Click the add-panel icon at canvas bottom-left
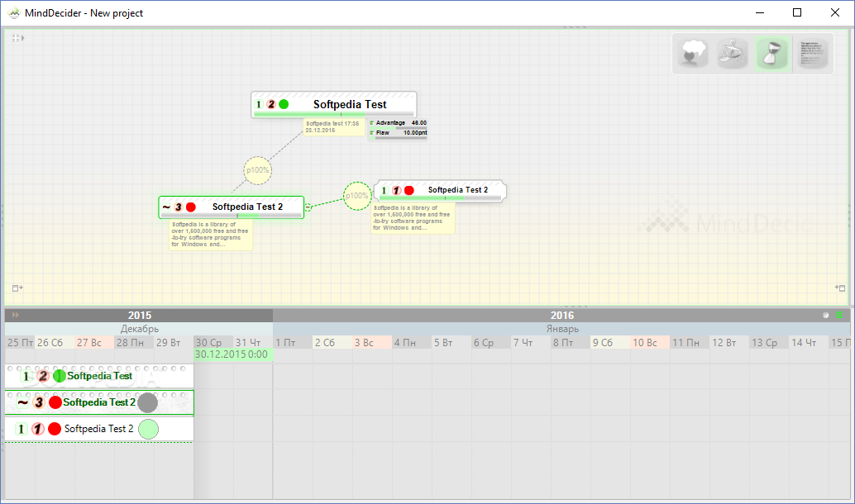Image resolution: width=855 pixels, height=504 pixels. 17,288
